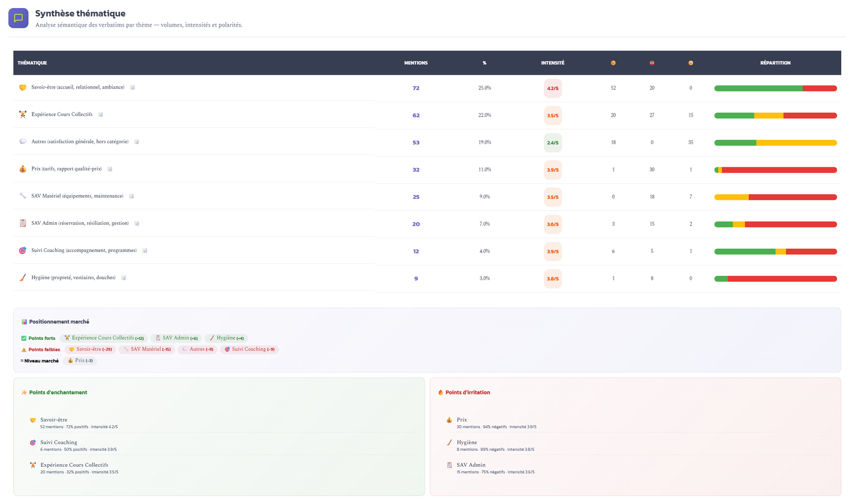Click the handshake emoji in the Savoir-être table row
The image size is (853, 504).
point(22,87)
